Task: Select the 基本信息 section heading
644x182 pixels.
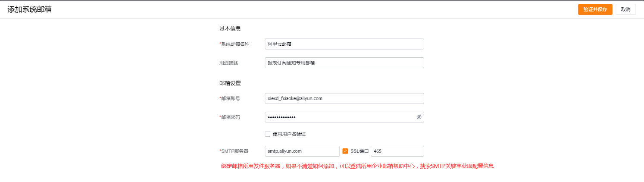Action: [230, 29]
